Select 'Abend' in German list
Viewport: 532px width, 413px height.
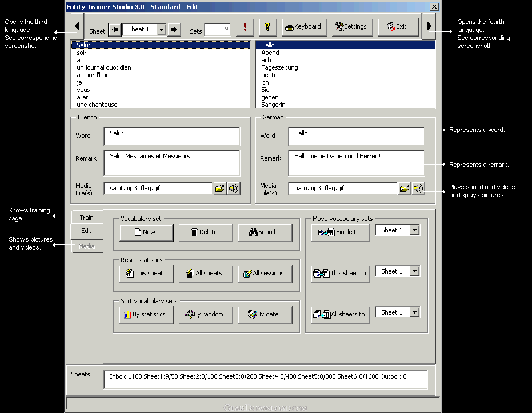(345, 53)
